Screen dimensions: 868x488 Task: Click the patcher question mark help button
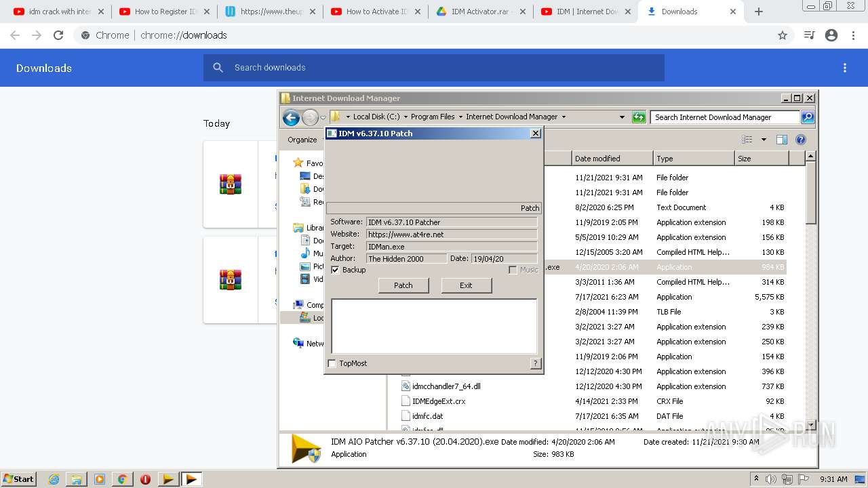tap(535, 363)
